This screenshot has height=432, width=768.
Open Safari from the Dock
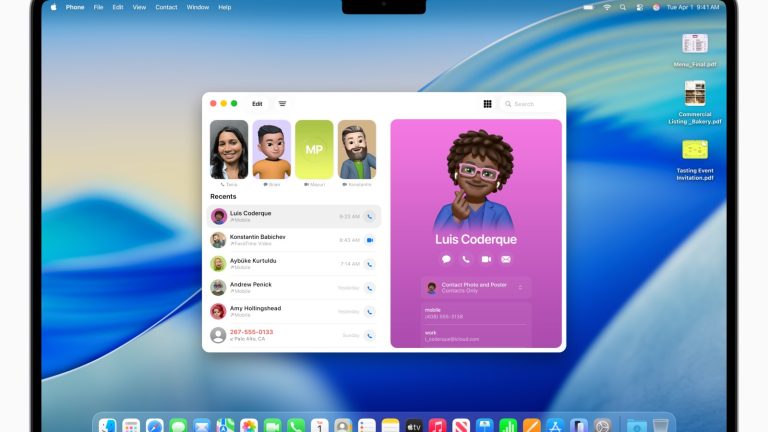point(155,426)
